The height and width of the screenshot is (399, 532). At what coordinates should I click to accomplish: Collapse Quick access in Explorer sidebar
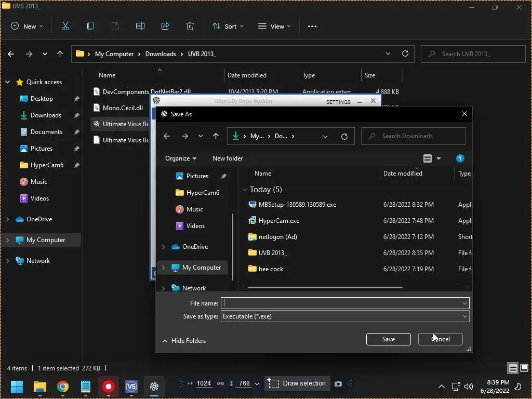[7, 82]
